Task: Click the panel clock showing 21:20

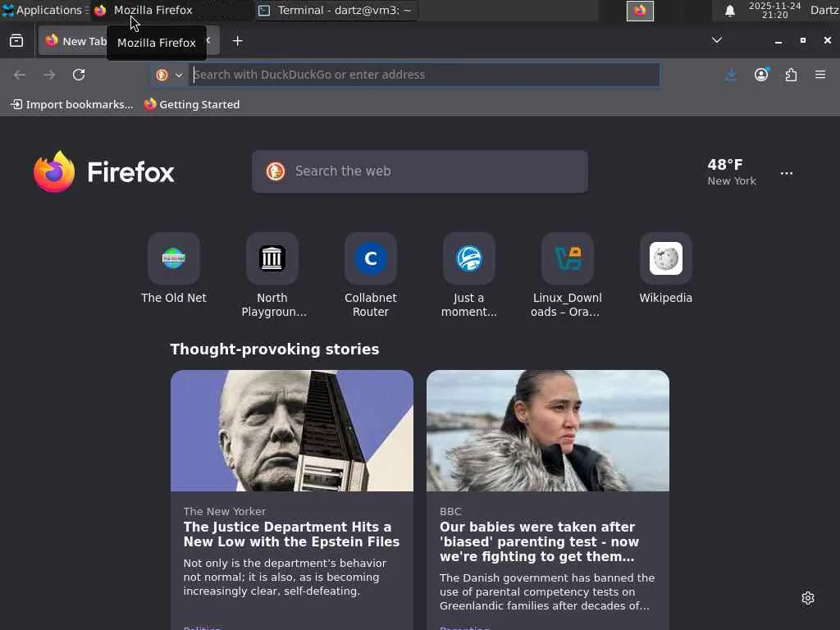Action: pos(774,10)
